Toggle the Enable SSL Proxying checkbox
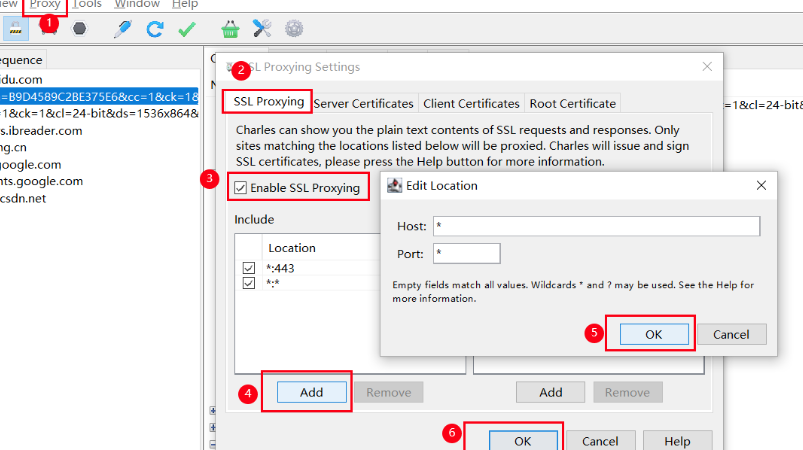Screen dimensions: 803x450 pos(241,188)
